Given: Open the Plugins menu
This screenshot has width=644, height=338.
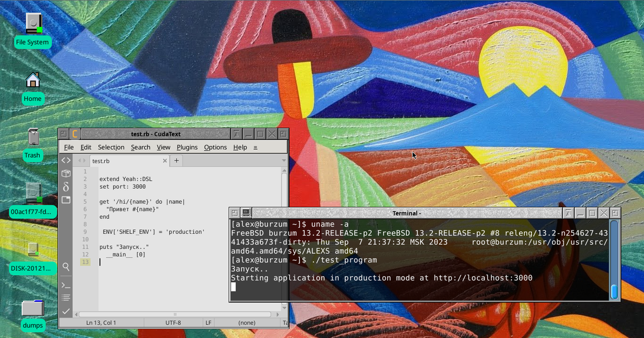Looking at the screenshot, I should pos(187,147).
